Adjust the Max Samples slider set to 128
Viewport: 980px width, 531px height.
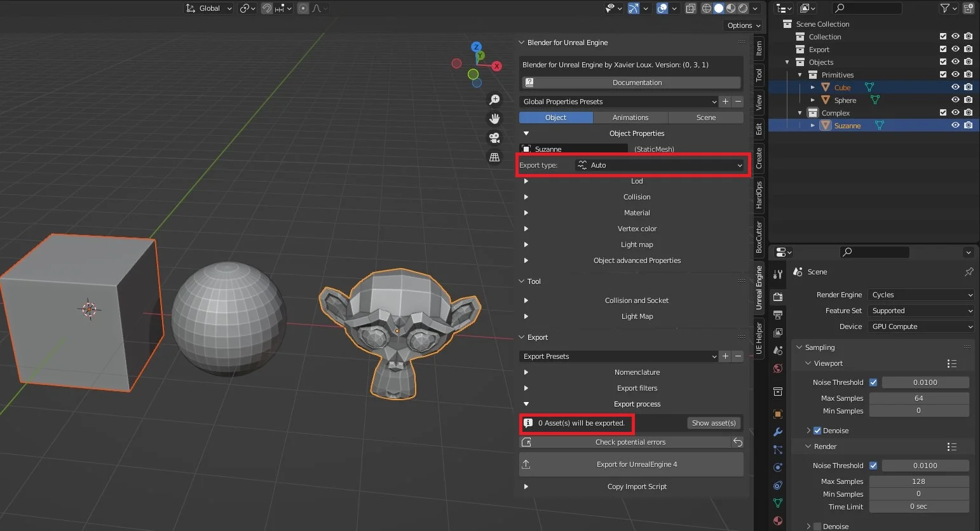tap(919, 481)
